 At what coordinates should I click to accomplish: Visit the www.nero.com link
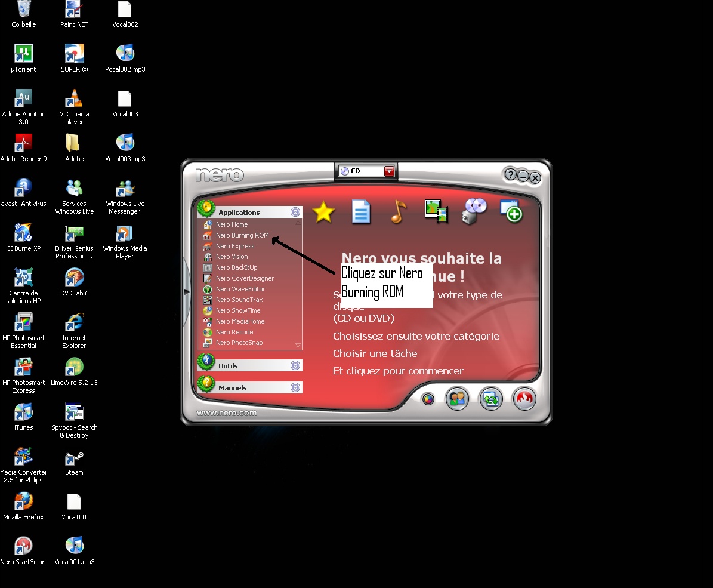[x=227, y=412]
